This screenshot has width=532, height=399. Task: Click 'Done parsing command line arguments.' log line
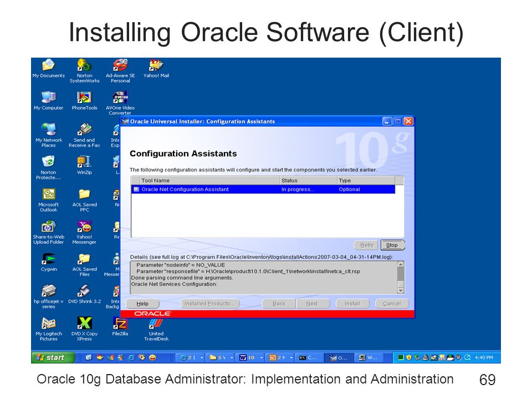(x=182, y=278)
